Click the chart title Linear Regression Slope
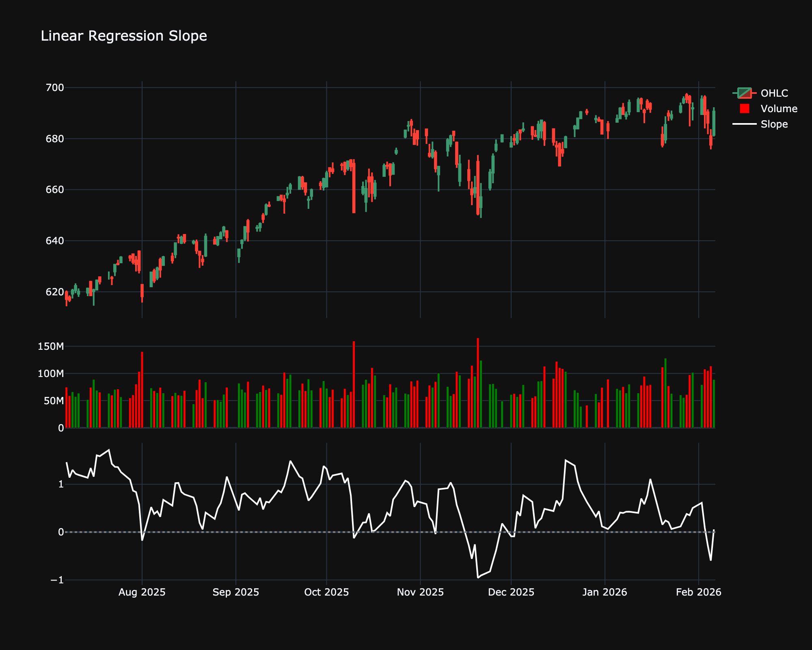 tap(124, 36)
